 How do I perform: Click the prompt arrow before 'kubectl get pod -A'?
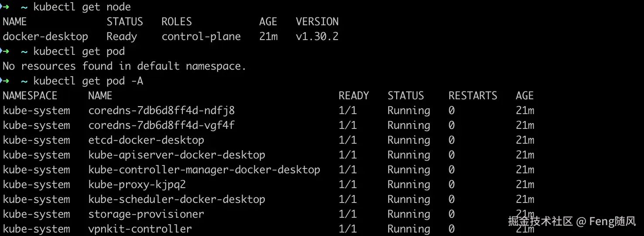pos(5,81)
